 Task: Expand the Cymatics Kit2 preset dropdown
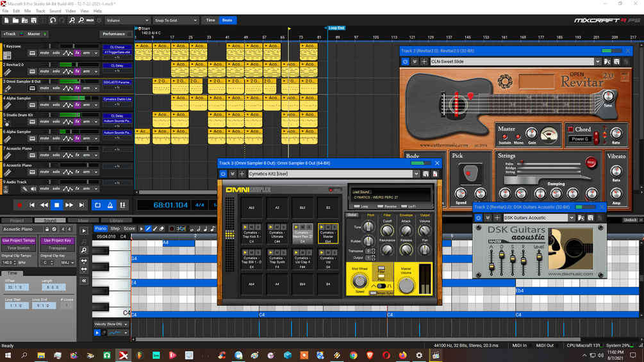(x=416, y=174)
